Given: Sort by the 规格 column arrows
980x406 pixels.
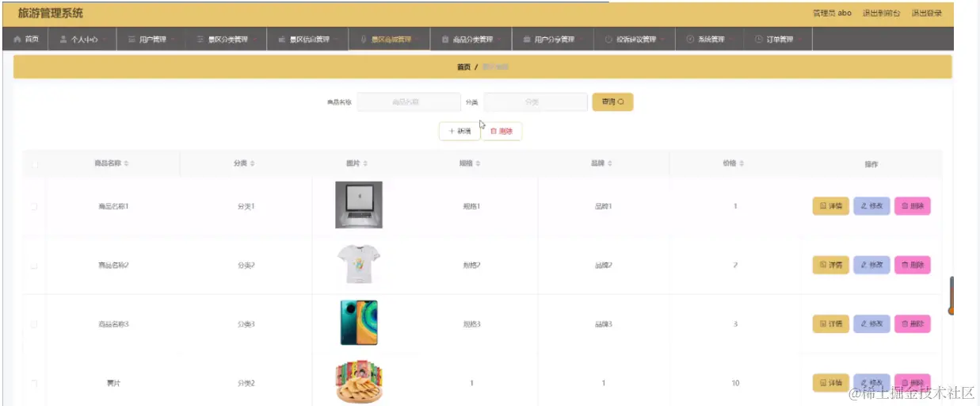Looking at the screenshot, I should point(478,163).
